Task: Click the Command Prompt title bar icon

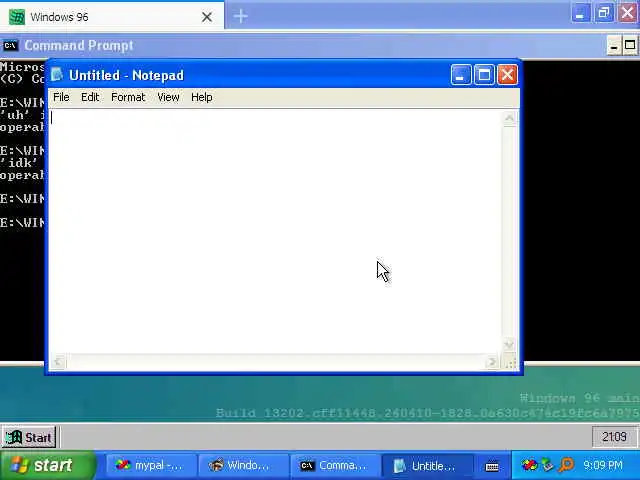Action: [10, 45]
